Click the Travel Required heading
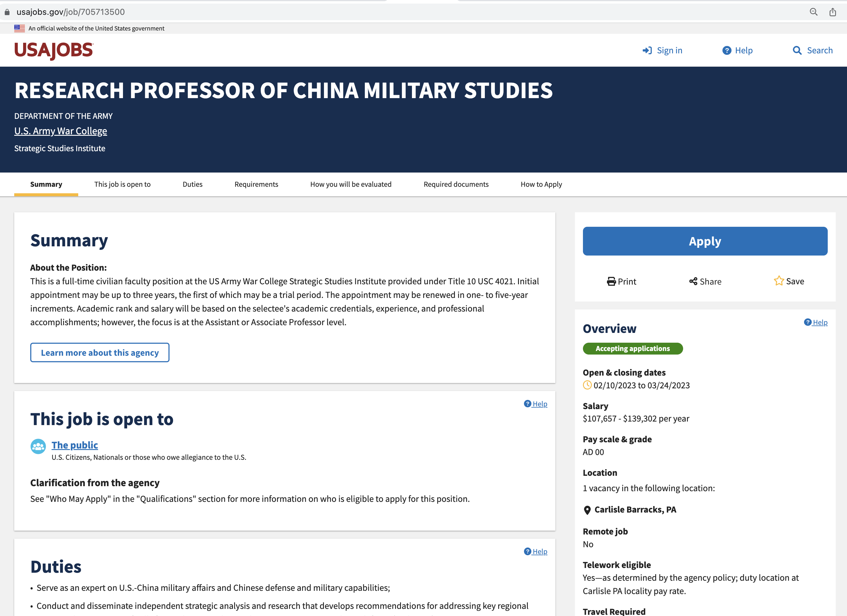Viewport: 847px width, 616px height. [614, 612]
